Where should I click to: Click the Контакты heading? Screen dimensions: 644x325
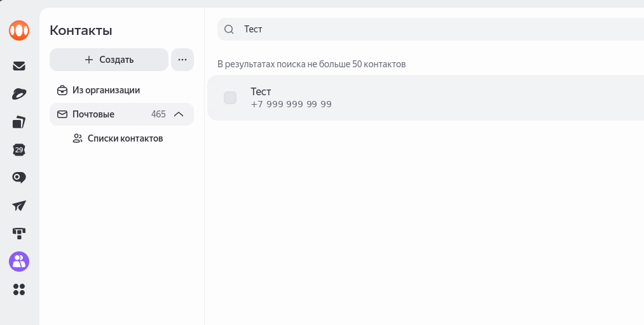[81, 30]
